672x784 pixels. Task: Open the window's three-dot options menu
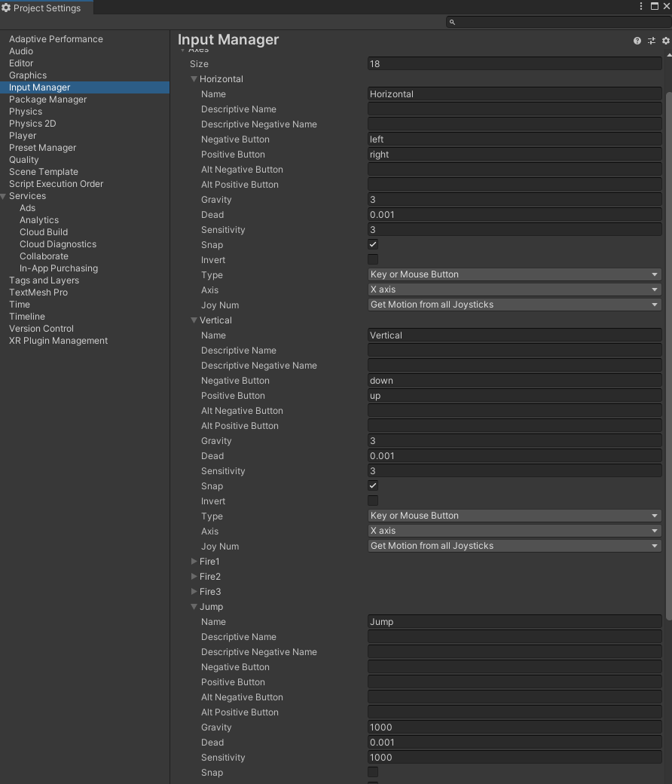(642, 6)
